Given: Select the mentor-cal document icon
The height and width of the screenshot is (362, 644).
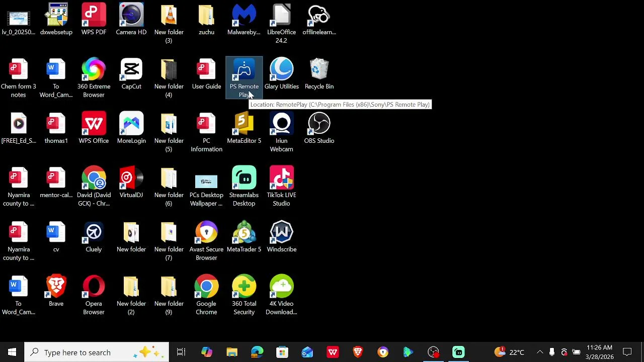Looking at the screenshot, I should point(56,183).
